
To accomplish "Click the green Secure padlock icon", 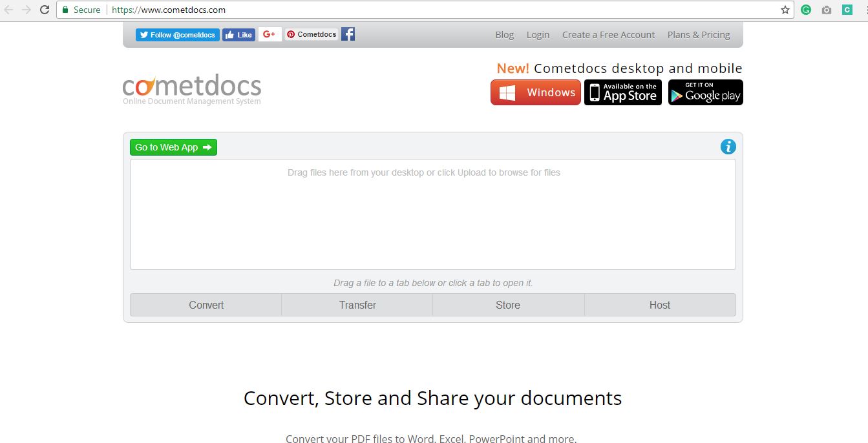I will tap(65, 10).
